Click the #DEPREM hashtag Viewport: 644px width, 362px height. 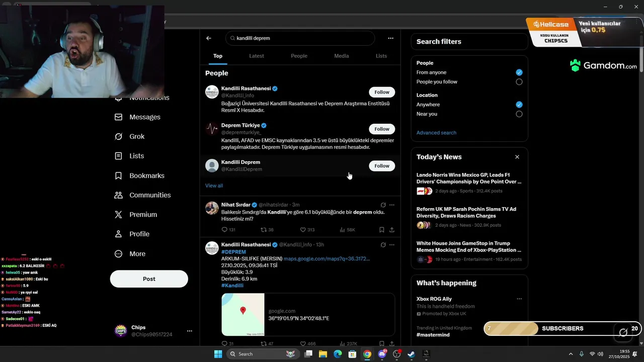pyautogui.click(x=233, y=252)
